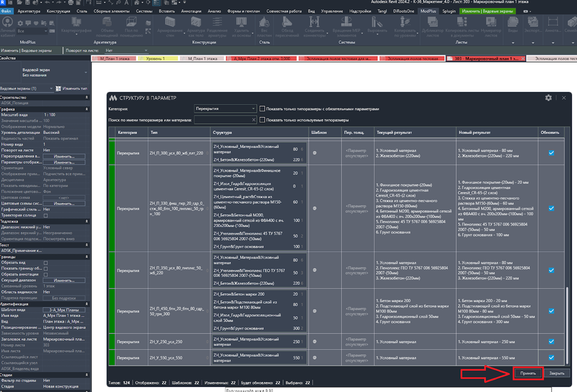Click the Принять button

[x=528, y=373]
